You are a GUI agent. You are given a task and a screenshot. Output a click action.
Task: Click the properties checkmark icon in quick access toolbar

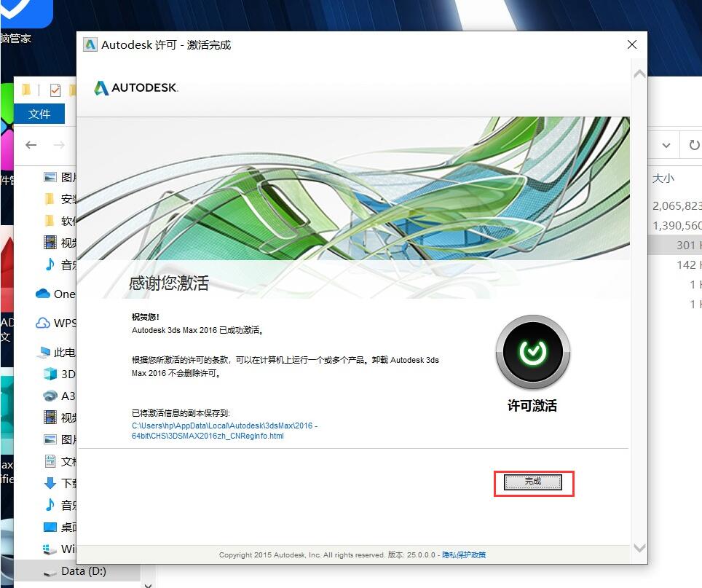pos(55,90)
